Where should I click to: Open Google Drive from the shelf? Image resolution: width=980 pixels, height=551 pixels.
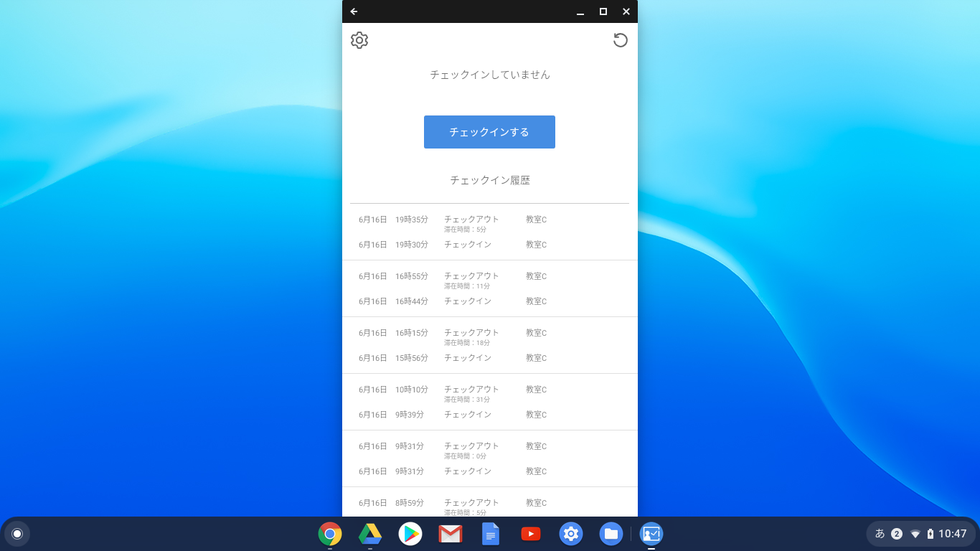(x=370, y=534)
